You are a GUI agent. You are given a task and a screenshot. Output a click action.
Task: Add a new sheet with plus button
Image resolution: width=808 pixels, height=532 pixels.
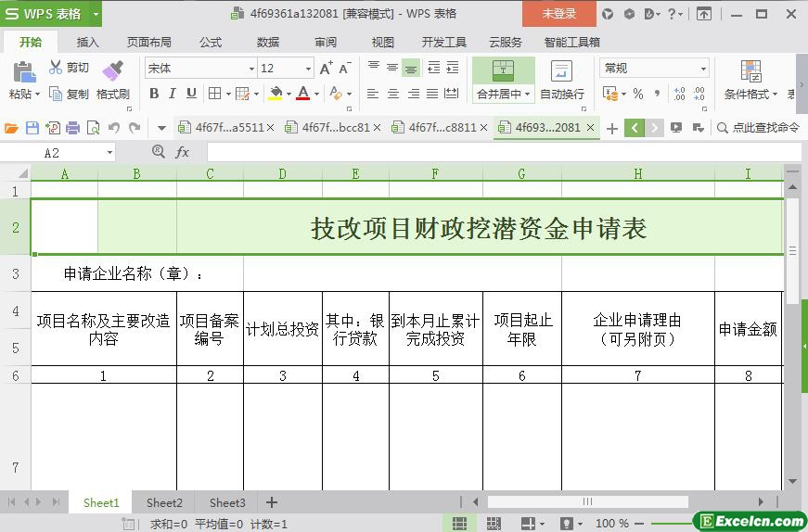(272, 502)
